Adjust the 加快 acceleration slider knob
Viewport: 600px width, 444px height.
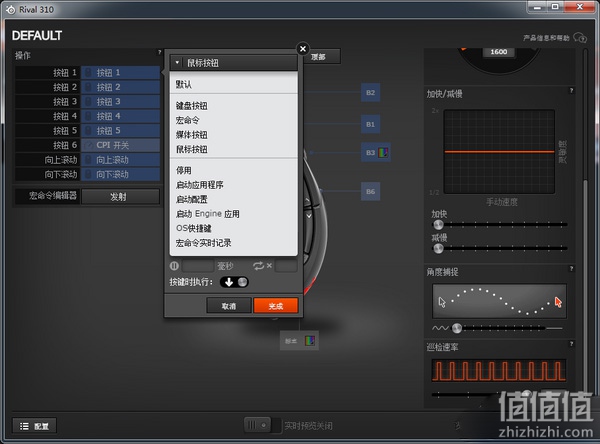coord(438,224)
